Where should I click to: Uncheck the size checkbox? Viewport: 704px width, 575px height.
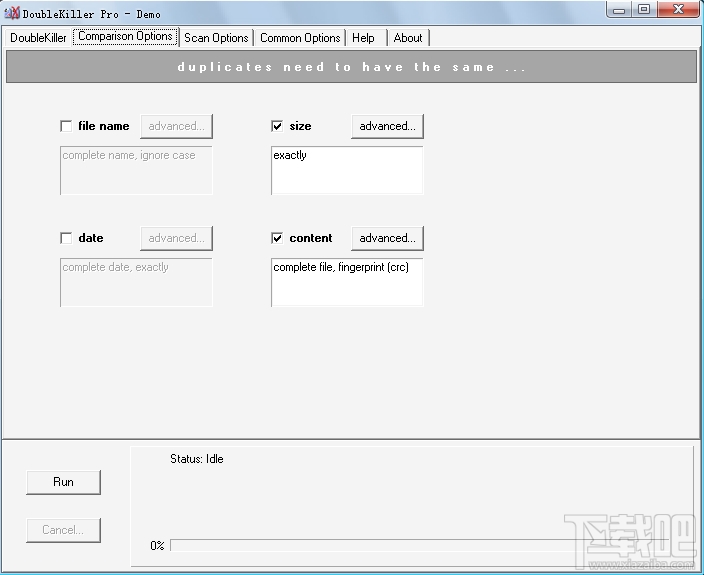point(277,126)
